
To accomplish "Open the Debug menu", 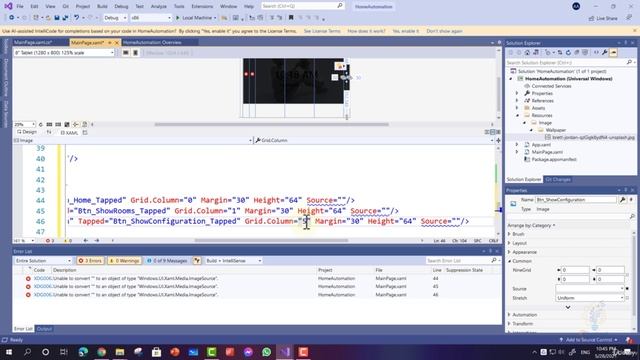I will pos(121,7).
